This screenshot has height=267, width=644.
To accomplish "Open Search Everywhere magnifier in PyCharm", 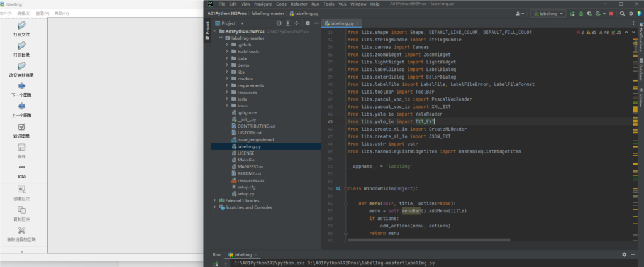I will tap(622, 14).
